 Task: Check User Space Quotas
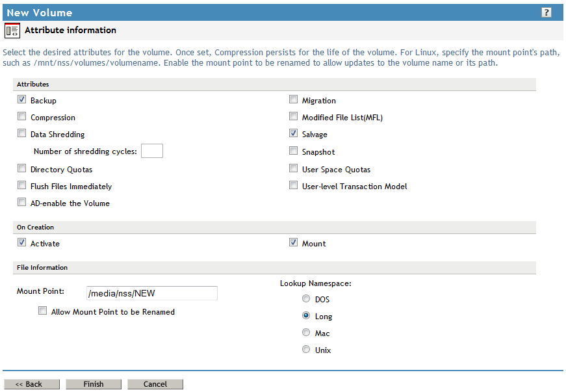(293, 168)
